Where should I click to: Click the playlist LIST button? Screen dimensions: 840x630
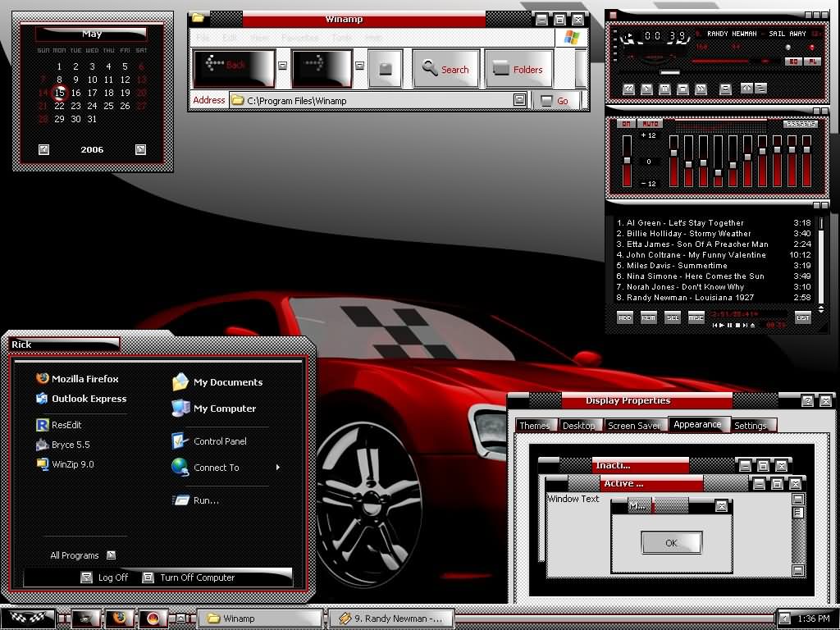tap(802, 317)
